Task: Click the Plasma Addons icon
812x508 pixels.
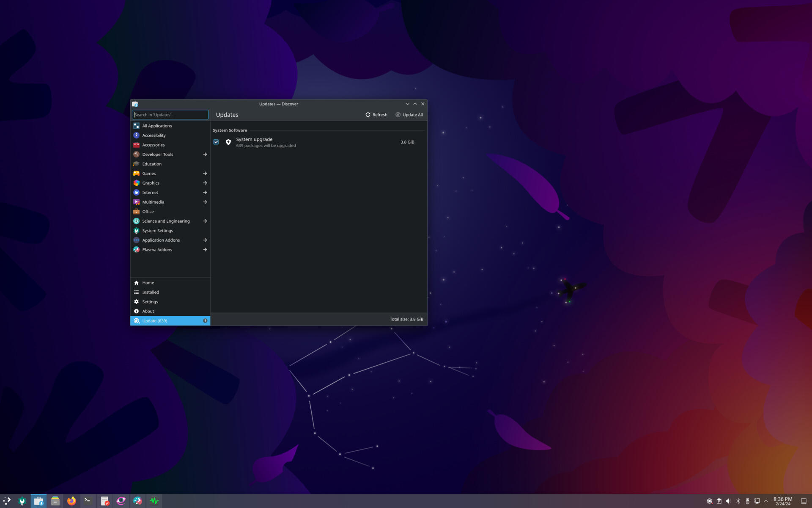Action: click(136, 250)
